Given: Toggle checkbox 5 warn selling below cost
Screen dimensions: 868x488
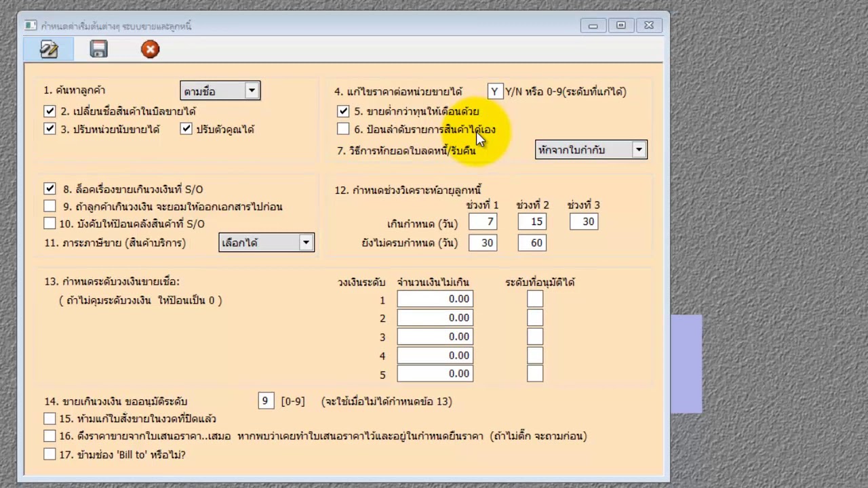Looking at the screenshot, I should coord(343,110).
